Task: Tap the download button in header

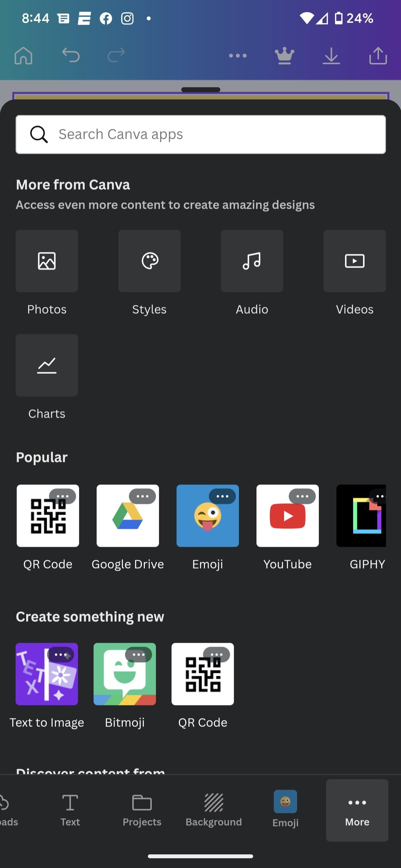Action: click(x=331, y=56)
